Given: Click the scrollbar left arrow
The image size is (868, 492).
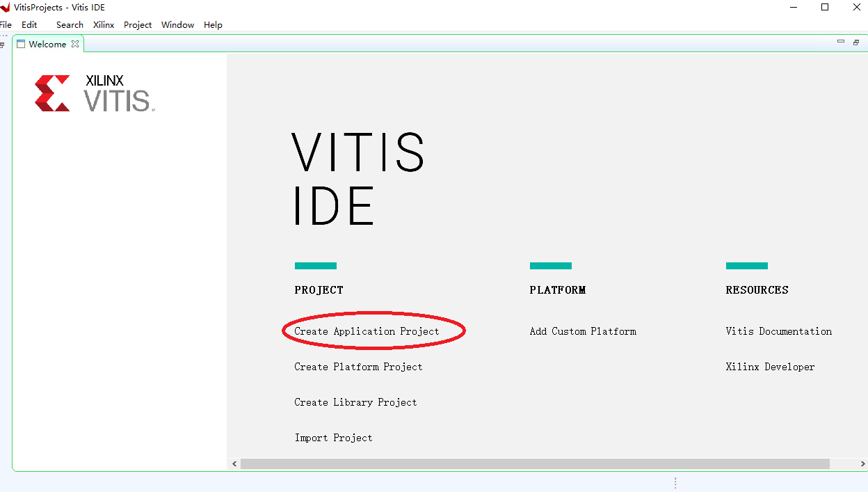Looking at the screenshot, I should click(234, 463).
